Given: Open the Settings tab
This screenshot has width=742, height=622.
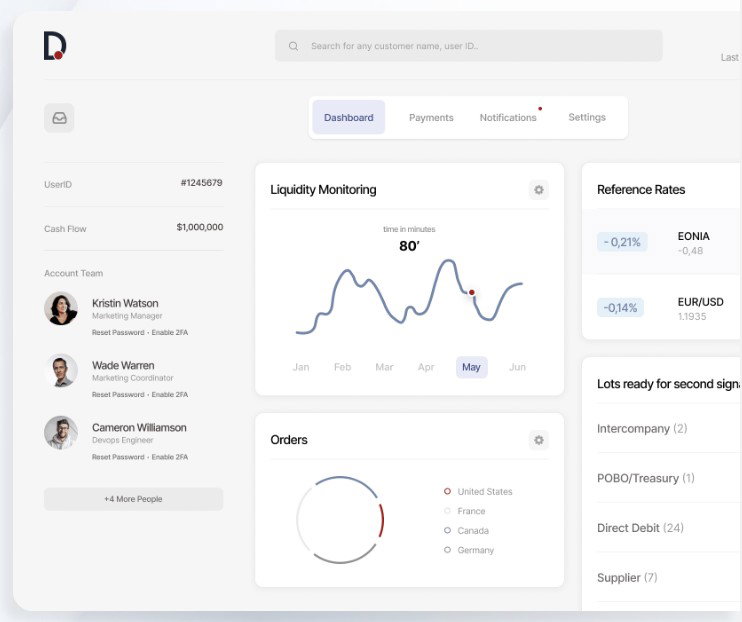Looking at the screenshot, I should pyautogui.click(x=587, y=117).
